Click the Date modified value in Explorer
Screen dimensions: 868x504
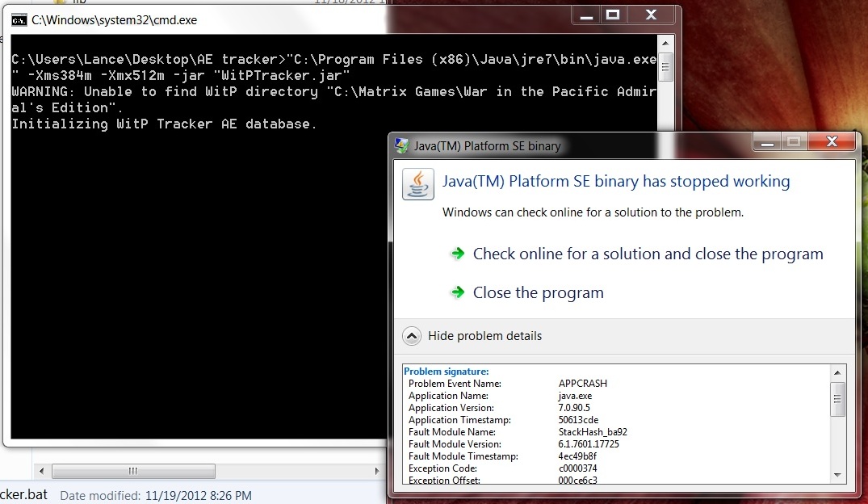[x=198, y=496]
